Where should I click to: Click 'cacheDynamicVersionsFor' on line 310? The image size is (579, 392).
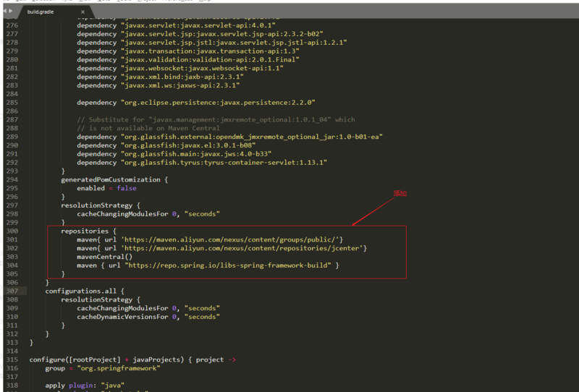[122, 317]
